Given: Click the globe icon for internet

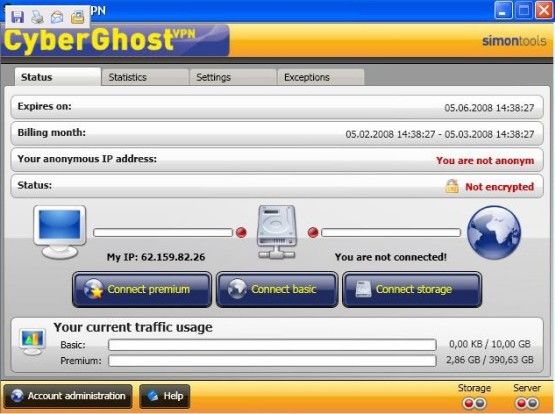Looking at the screenshot, I should pyautogui.click(x=494, y=232).
